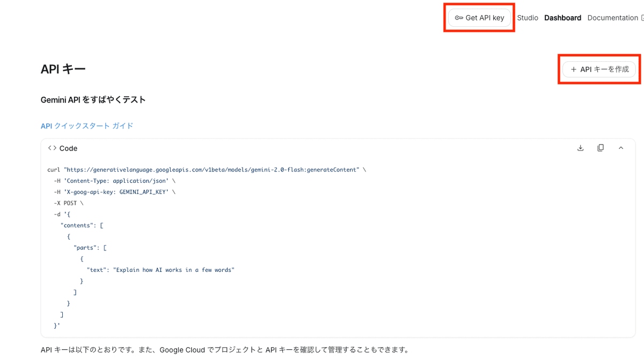The height and width of the screenshot is (360, 644).
Task: Click the external link icon beside Documentation
Action: pos(642,17)
